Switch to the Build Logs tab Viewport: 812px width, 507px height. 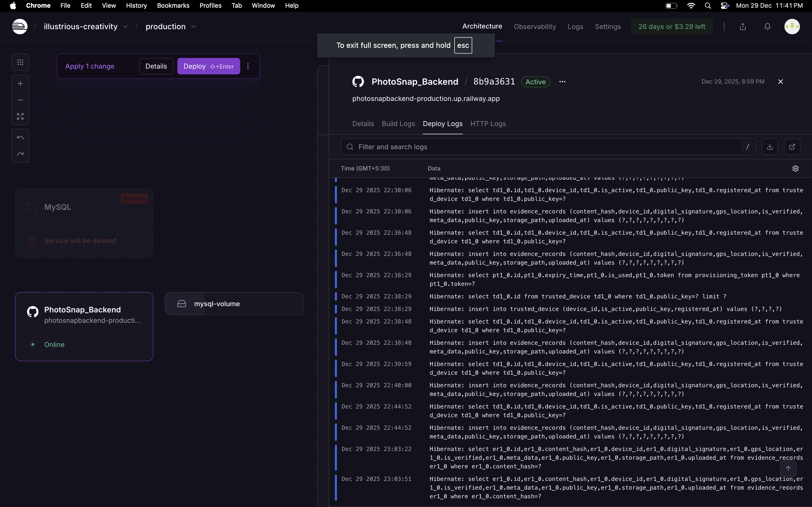tap(398, 124)
